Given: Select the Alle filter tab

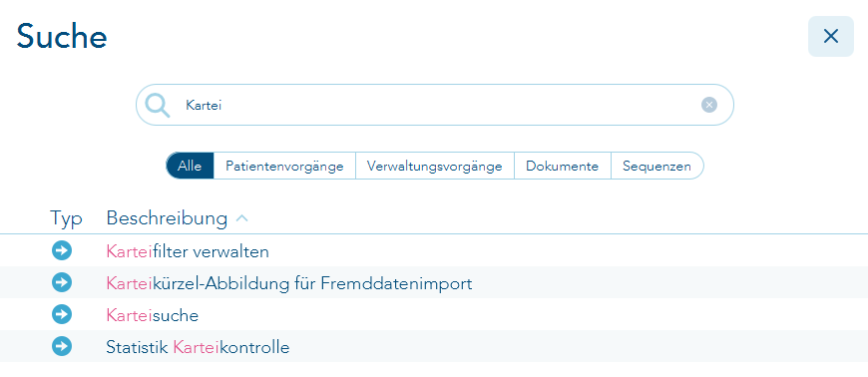Looking at the screenshot, I should coord(190,167).
